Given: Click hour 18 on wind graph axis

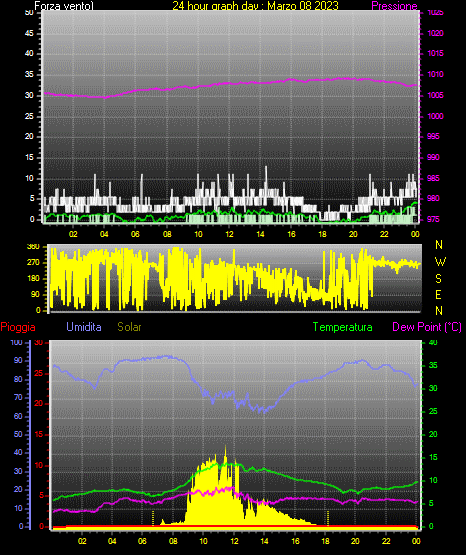Looking at the screenshot, I should coord(322,234).
